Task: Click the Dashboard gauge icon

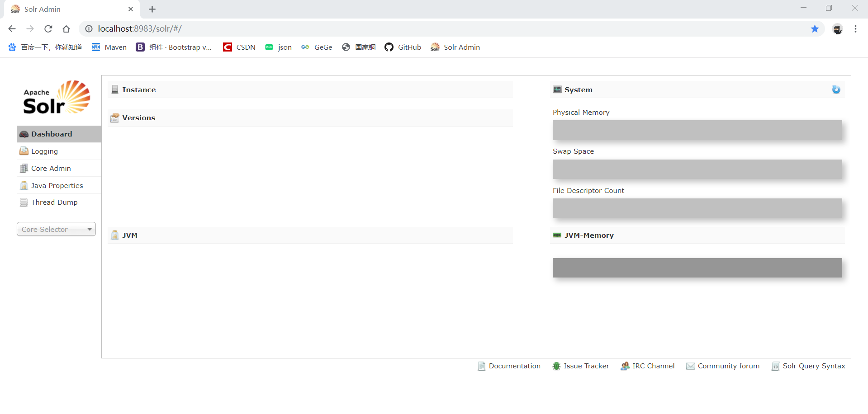Action: click(24, 134)
